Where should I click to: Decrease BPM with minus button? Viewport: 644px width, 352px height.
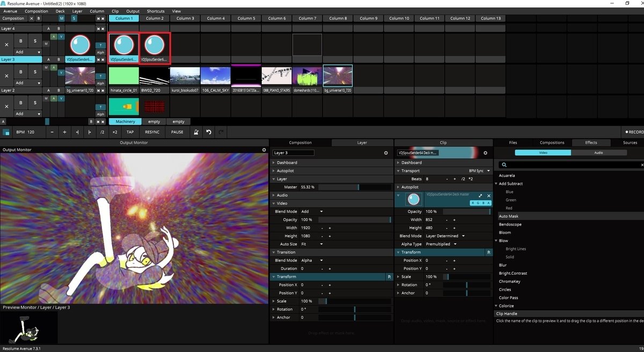click(x=52, y=132)
